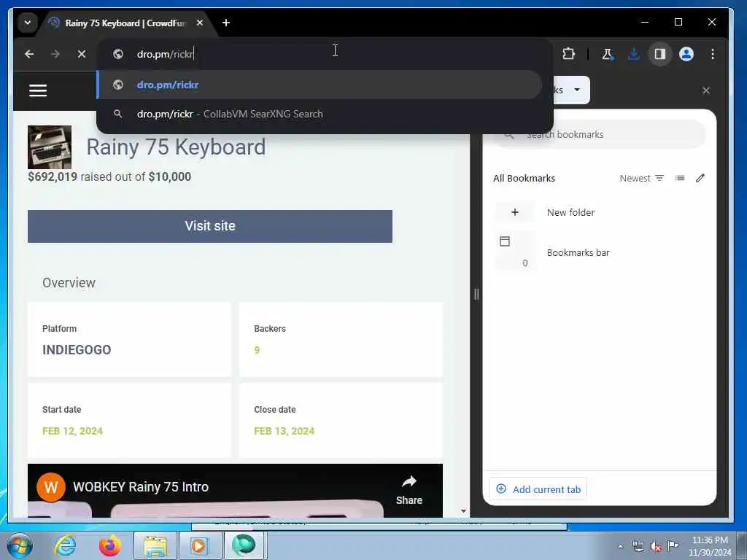Click the Search bookmarks field
The height and width of the screenshot is (560, 747).
pos(600,135)
